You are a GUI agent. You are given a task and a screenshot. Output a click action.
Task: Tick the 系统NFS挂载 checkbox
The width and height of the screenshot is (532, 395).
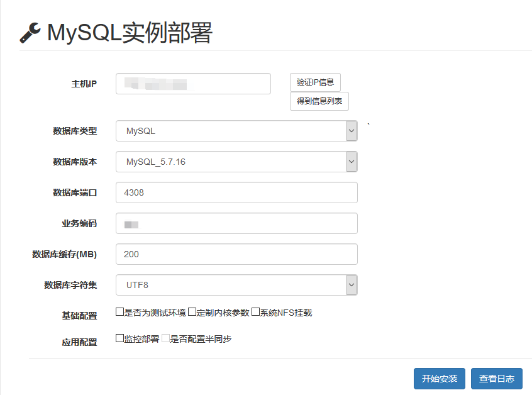(x=255, y=311)
